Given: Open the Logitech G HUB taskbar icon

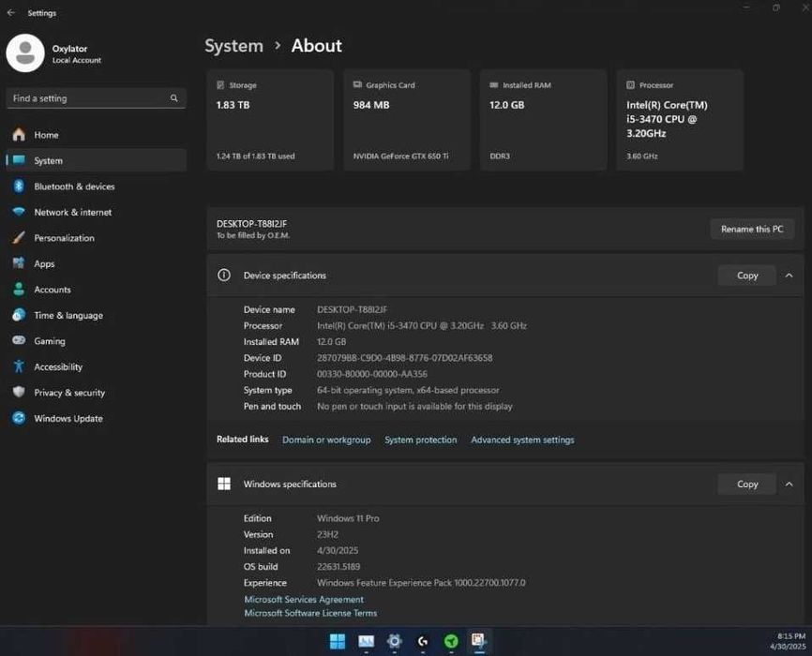Looking at the screenshot, I should [423, 641].
